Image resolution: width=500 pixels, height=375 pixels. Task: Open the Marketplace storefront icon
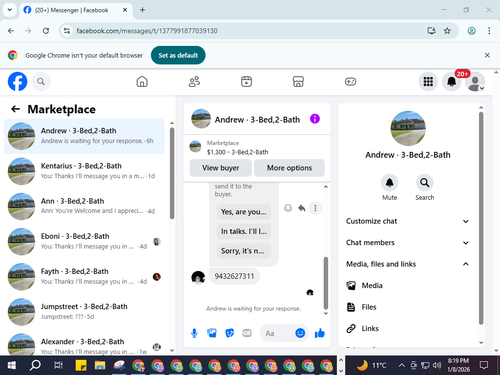[x=298, y=81]
